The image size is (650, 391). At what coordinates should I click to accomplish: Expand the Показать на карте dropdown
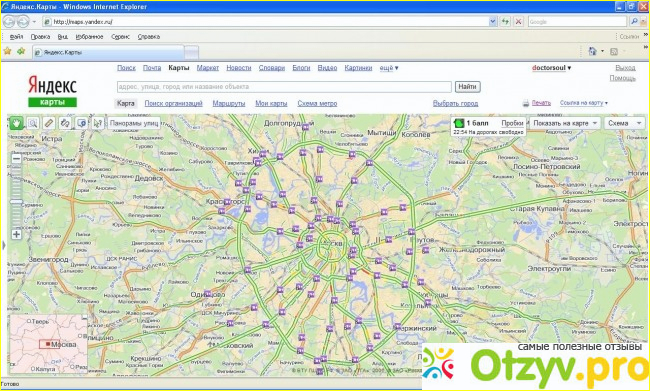click(x=565, y=123)
